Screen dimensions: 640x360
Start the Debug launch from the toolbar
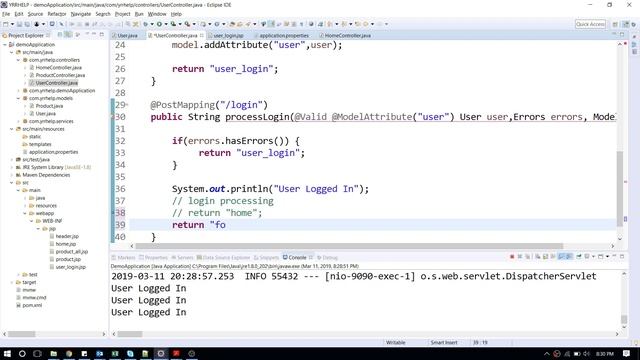(145, 24)
